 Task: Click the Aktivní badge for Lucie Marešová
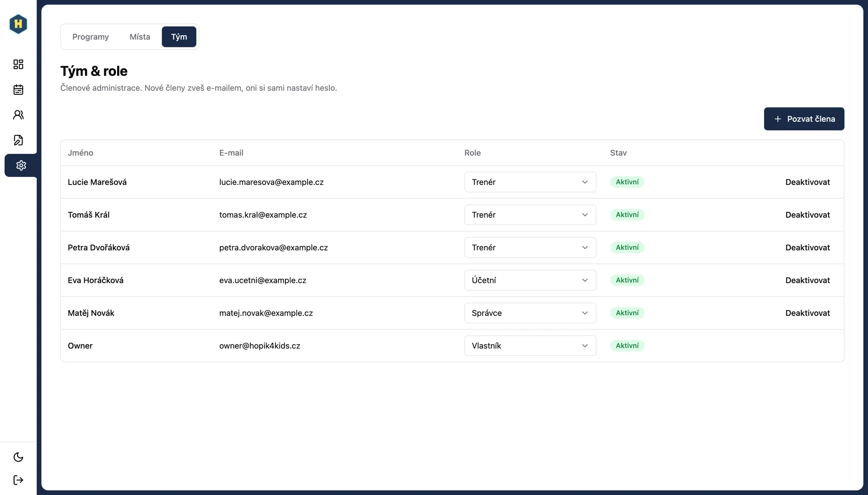click(627, 182)
